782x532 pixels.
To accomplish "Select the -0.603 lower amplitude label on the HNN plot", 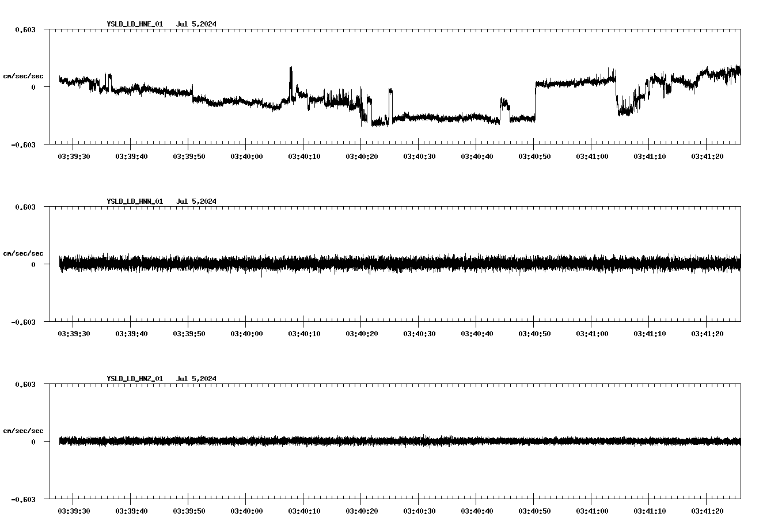I will pos(24,323).
